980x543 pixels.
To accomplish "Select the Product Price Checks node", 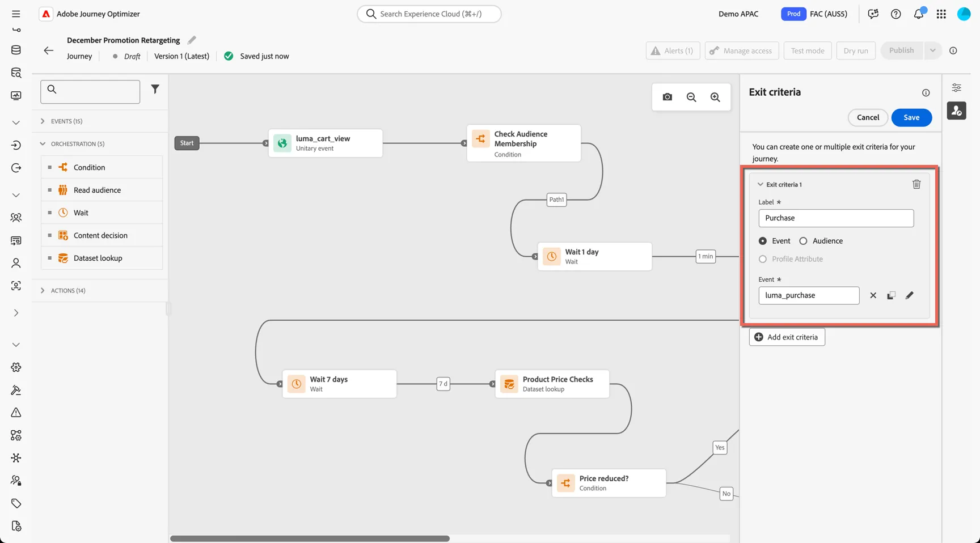I will tap(552, 384).
